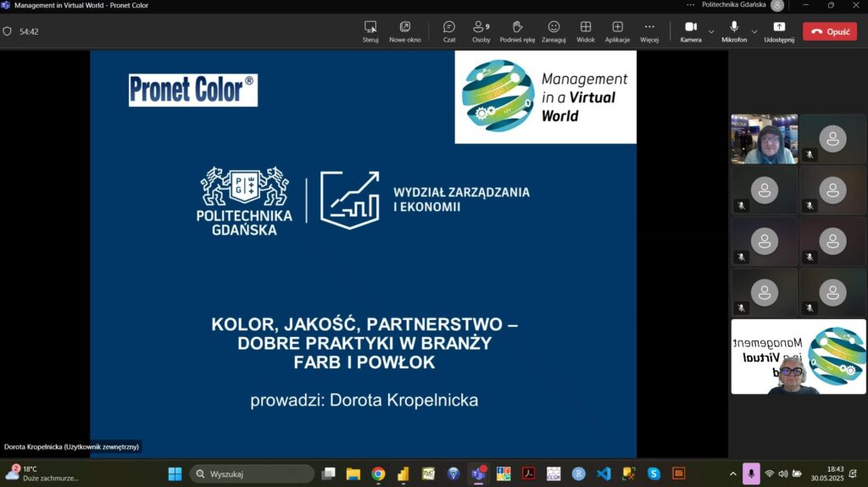Click the Politechnika Gdańska profile avatar
Viewport: 868px width, 487px height.
pyautogui.click(x=777, y=6)
